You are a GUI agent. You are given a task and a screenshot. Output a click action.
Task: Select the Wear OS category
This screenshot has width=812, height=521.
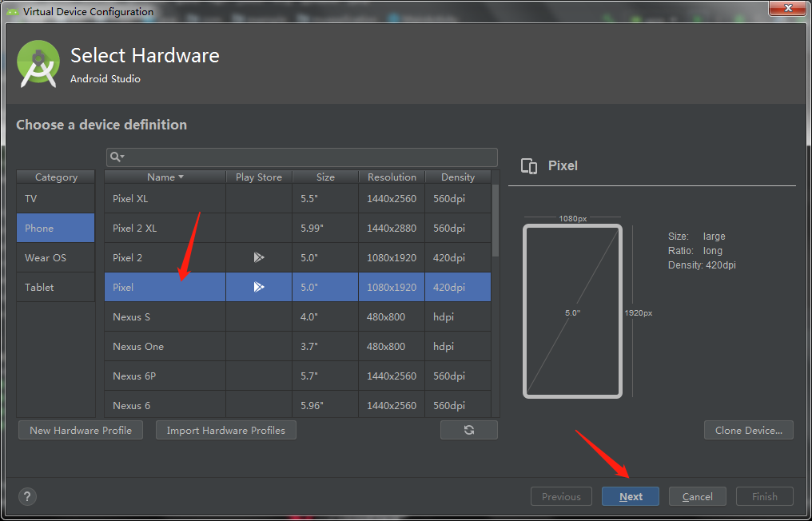click(55, 257)
